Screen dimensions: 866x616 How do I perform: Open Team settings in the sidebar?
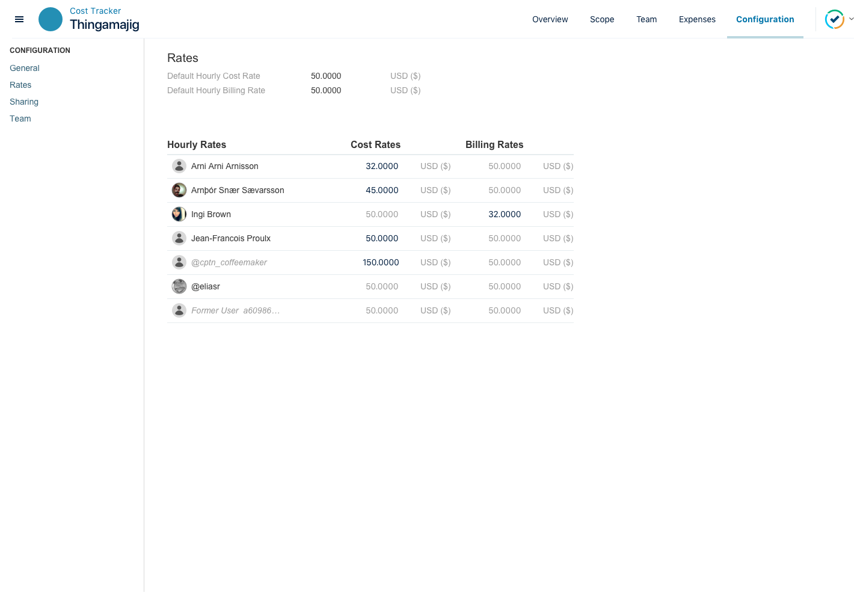(x=20, y=119)
